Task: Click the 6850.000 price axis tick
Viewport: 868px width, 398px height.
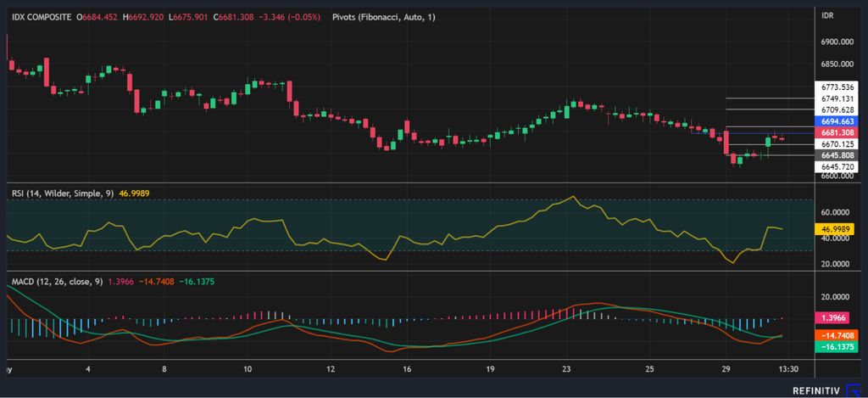Action: 838,64
